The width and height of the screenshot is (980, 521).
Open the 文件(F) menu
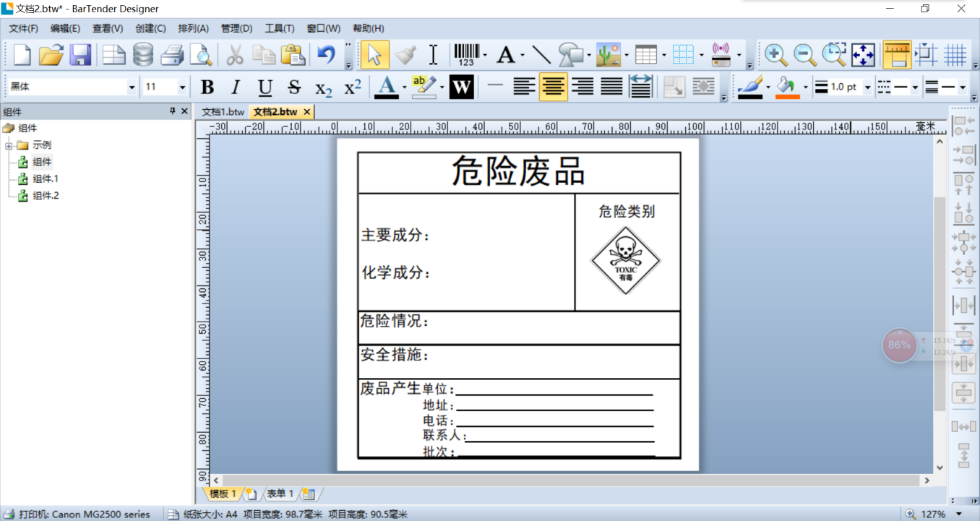pyautogui.click(x=24, y=28)
